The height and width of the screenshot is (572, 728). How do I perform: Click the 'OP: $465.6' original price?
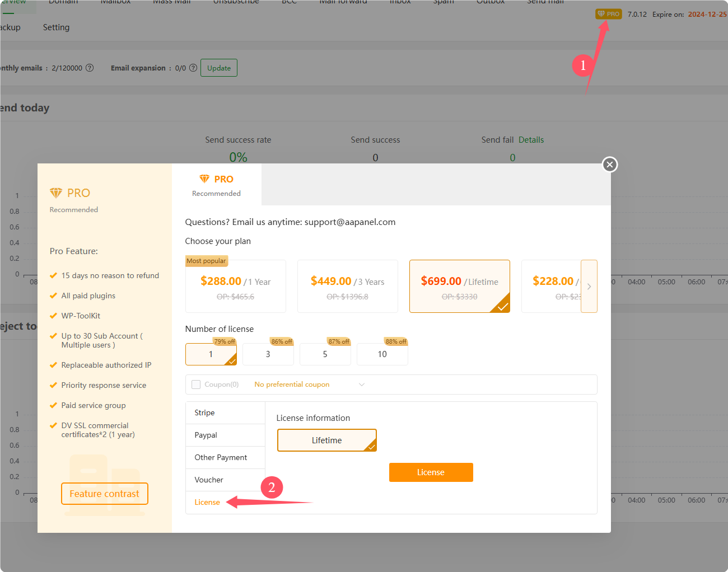click(x=236, y=297)
